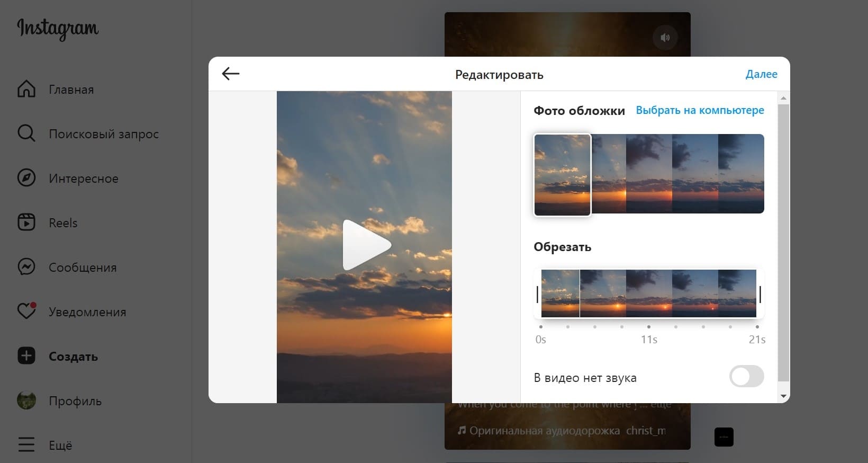Open the Messenger messages icon
The height and width of the screenshot is (463, 868).
click(26, 267)
